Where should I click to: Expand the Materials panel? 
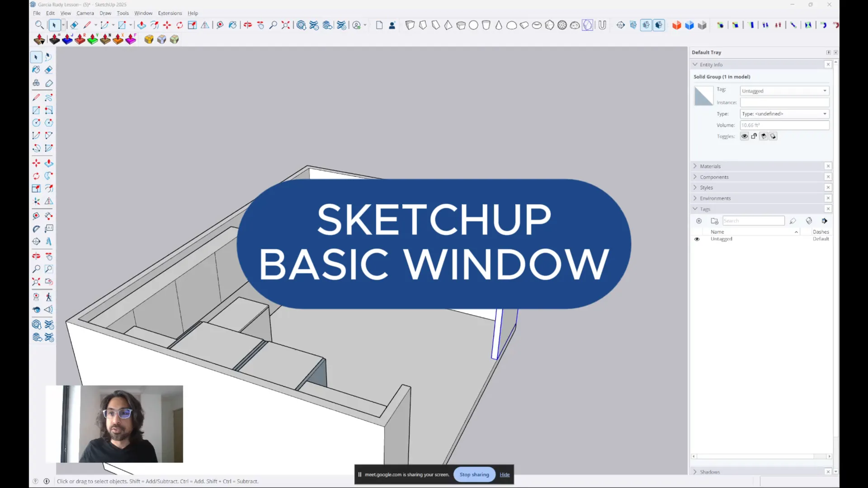pos(710,166)
